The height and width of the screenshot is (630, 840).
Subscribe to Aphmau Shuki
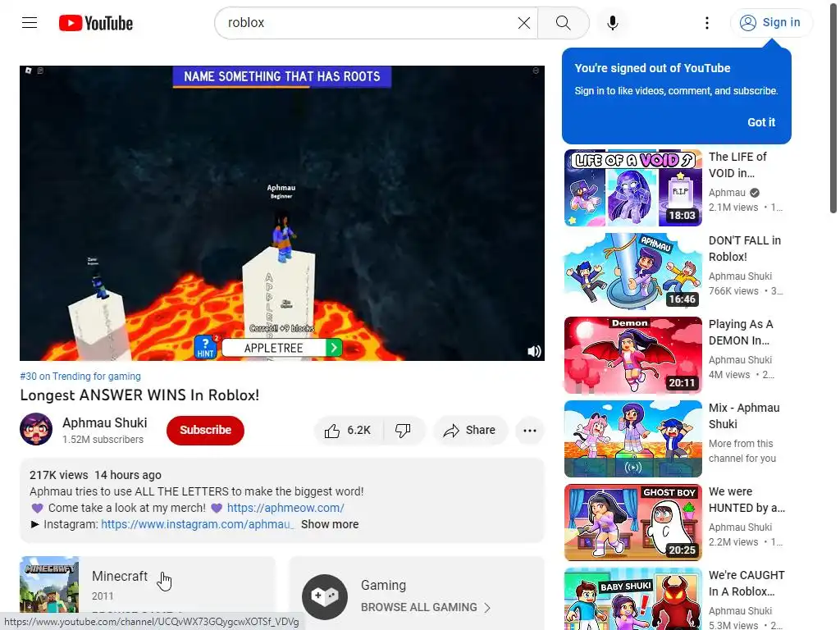(x=205, y=430)
